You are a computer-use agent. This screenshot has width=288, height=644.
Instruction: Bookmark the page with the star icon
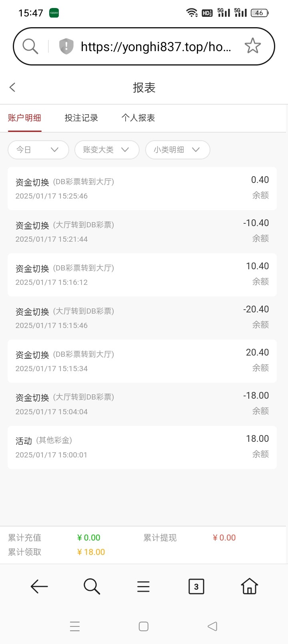click(x=252, y=46)
